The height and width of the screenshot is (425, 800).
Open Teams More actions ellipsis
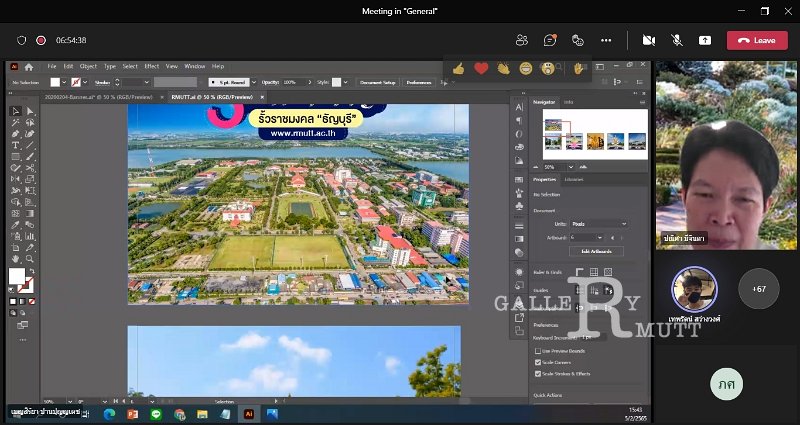(606, 40)
